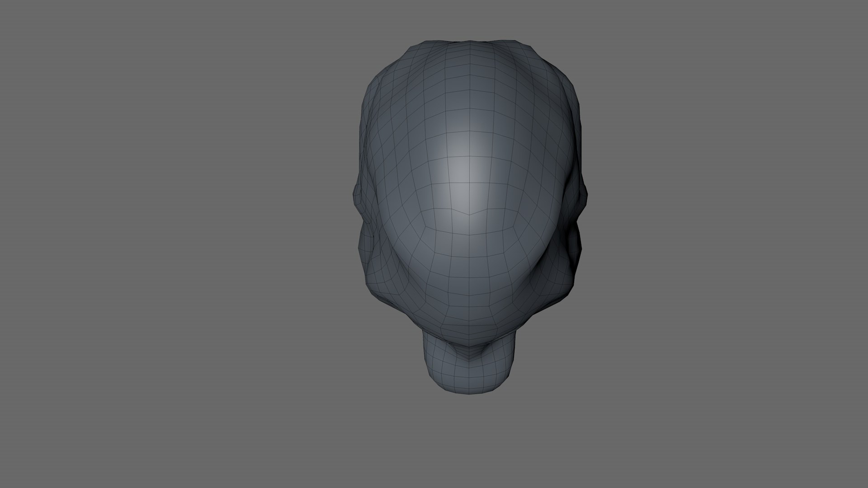Click the 3D head mesh model
The width and height of the screenshot is (868, 488).
(469, 217)
